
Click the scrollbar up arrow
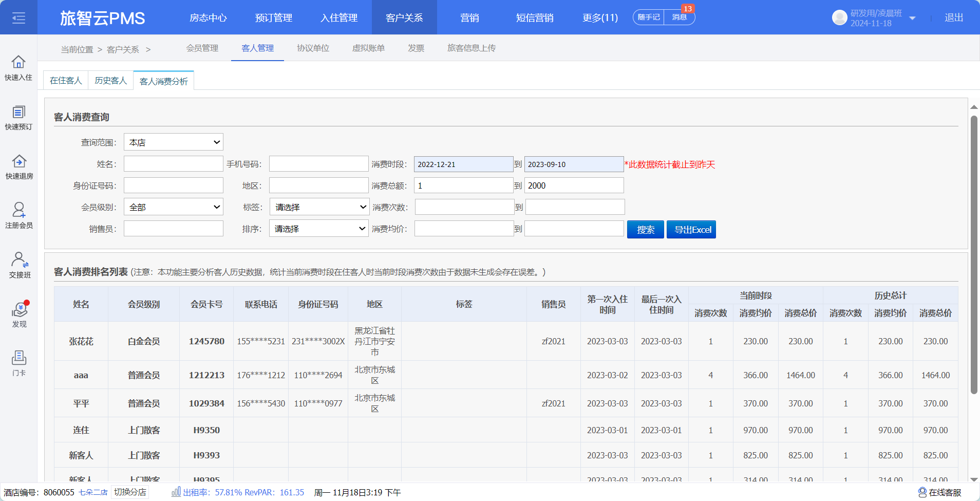(974, 107)
